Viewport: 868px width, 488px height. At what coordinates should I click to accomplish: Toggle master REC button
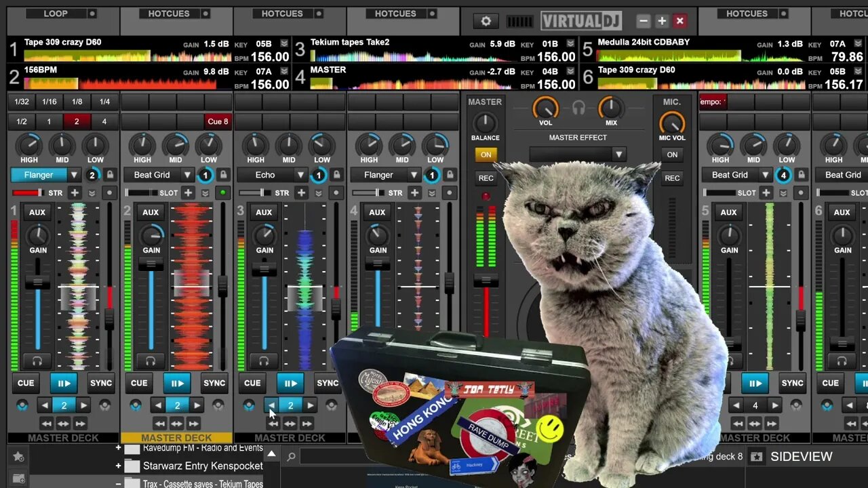(x=486, y=178)
